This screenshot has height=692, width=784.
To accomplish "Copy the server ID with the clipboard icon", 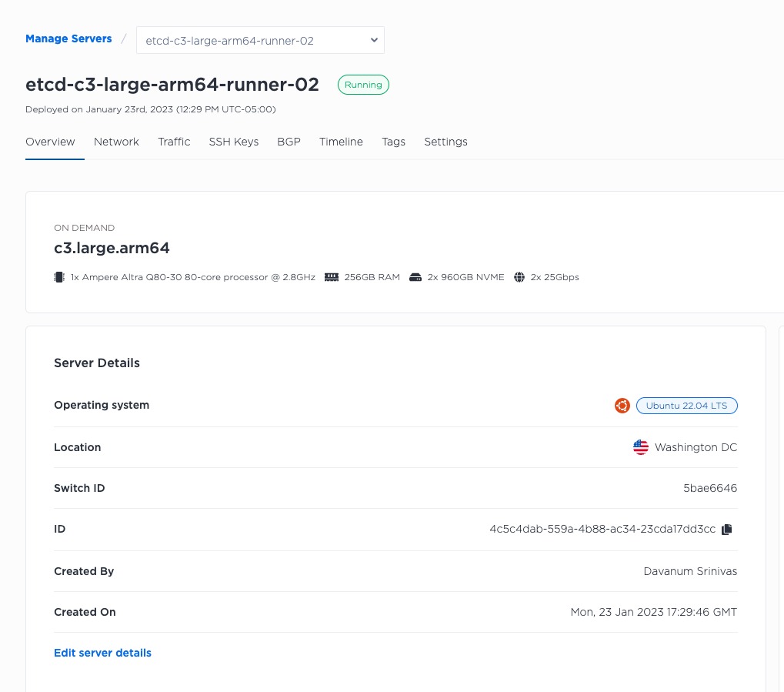I will [727, 529].
